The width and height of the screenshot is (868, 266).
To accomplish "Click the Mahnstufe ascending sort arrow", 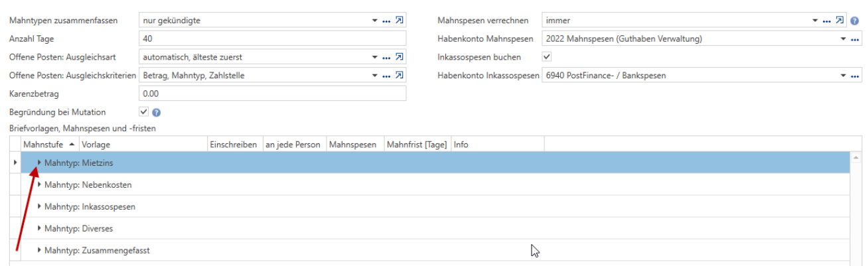I will point(72,145).
